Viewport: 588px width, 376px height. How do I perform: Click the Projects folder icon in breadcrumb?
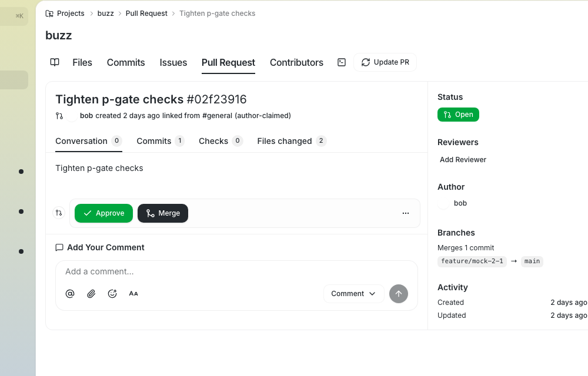49,14
